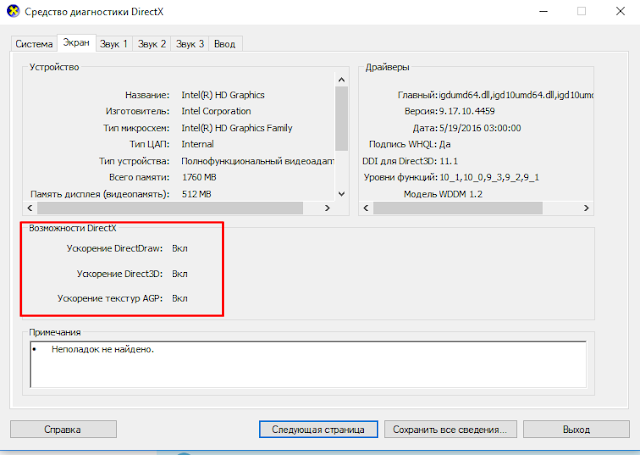The height and width of the screenshot is (455, 640).
Task: Click the left arrow of Устройство horizontal scrollbar
Action: (x=30, y=208)
